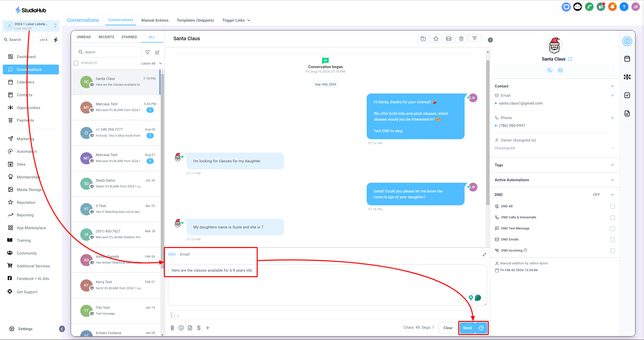Switch composer to the Email tab
This screenshot has height=340, width=644.
[x=184, y=254]
